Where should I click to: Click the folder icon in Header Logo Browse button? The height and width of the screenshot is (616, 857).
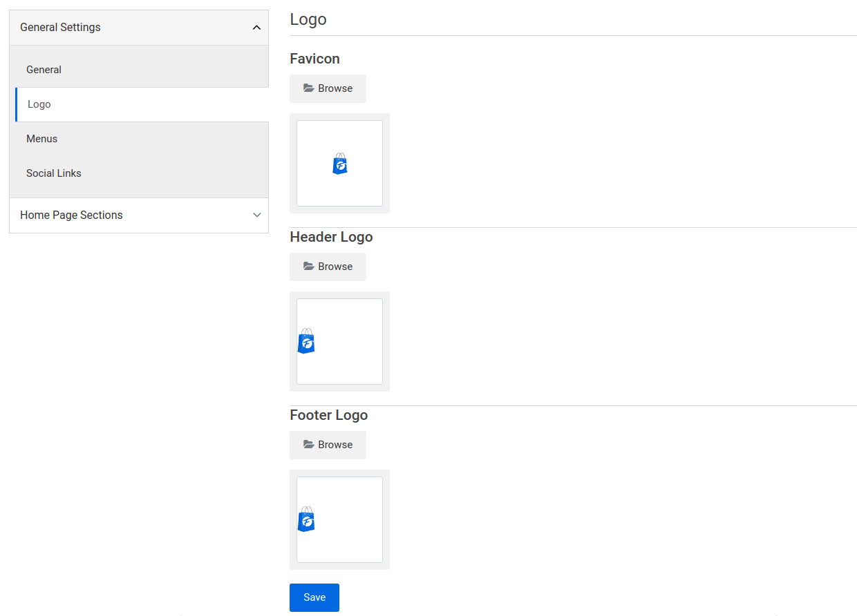[310, 267]
